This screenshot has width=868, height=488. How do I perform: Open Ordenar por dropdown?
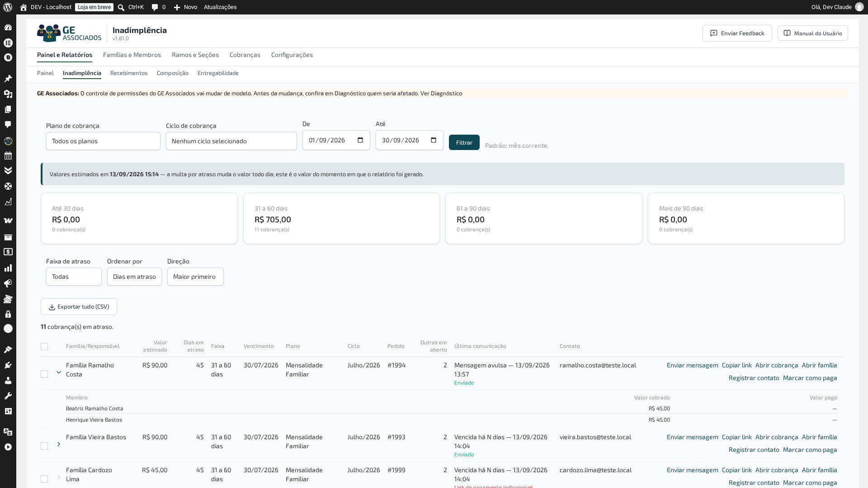pos(134,277)
